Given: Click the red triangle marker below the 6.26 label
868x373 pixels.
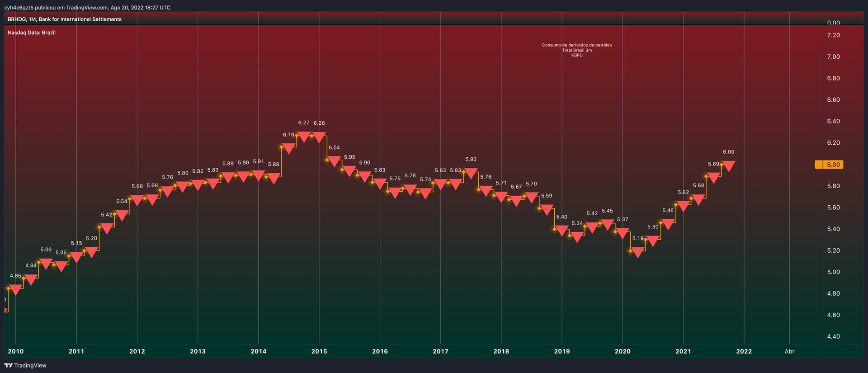Looking at the screenshot, I should pos(319,137).
